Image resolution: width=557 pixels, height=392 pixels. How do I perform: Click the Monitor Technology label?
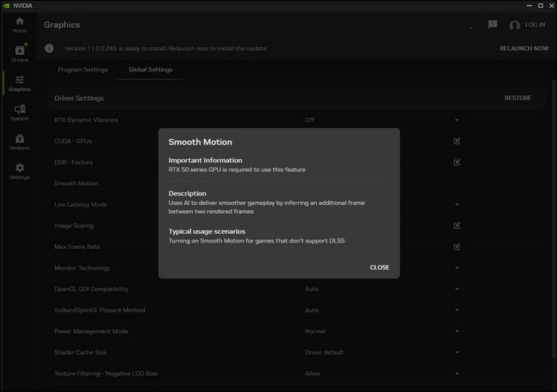point(82,268)
